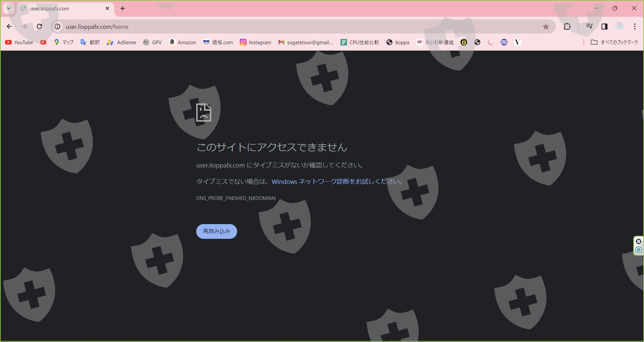The image size is (644, 342).
Task: Bookmark this page with the star icon
Action: [546, 26]
